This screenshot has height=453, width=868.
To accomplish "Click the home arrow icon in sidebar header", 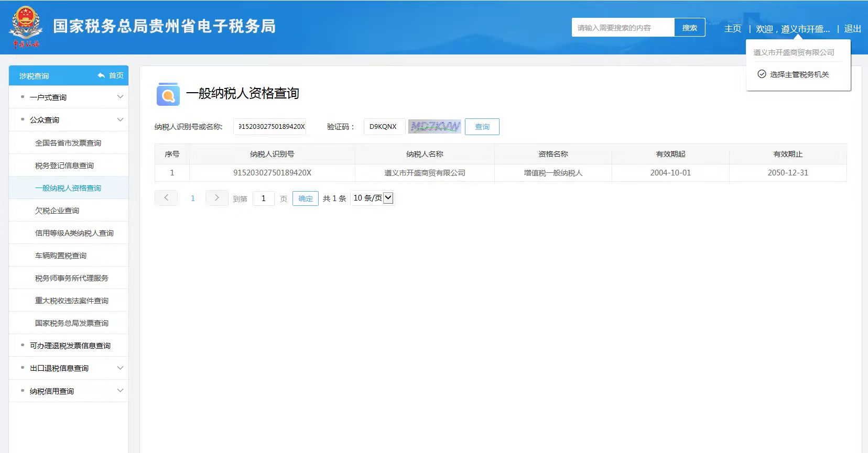I will 101,76.
